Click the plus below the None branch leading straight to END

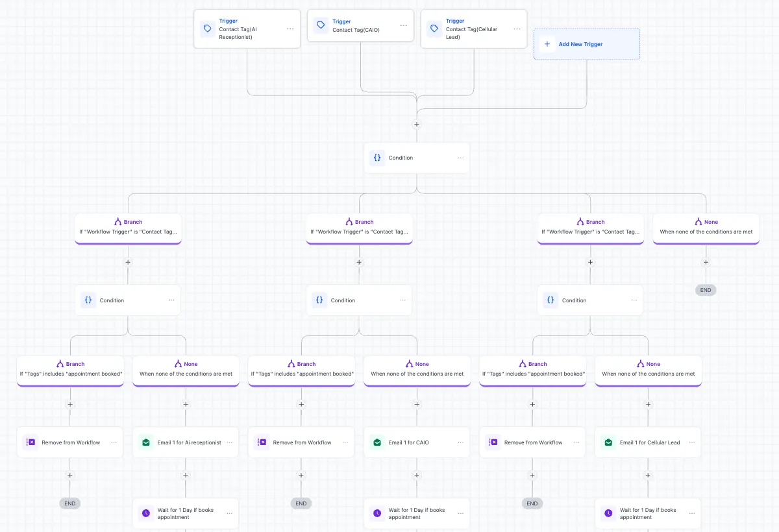706,263
